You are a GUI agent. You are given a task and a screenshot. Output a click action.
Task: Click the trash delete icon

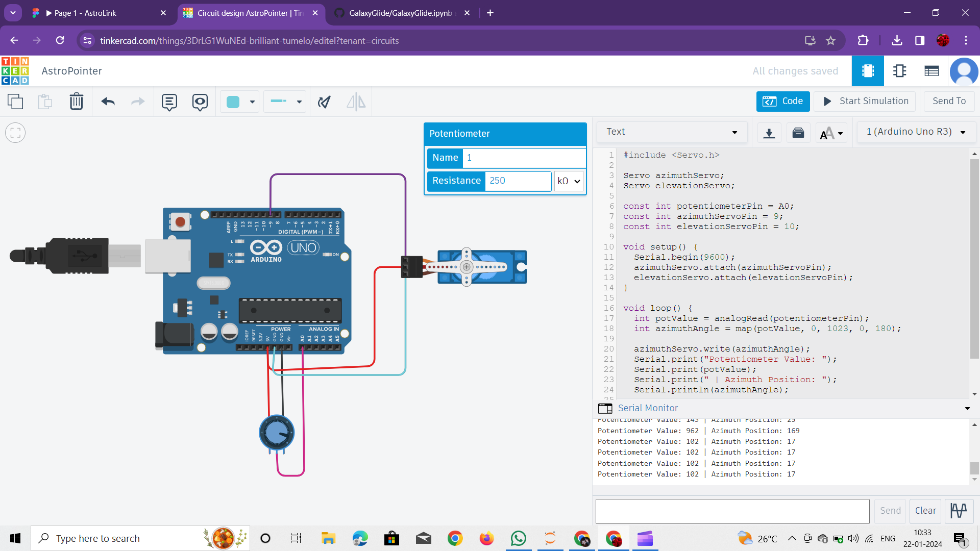[76, 102]
